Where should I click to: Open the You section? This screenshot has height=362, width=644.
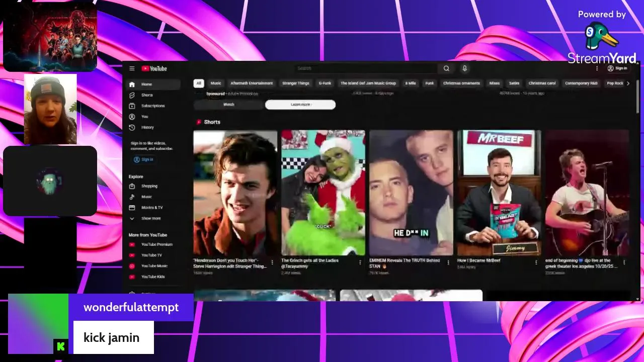coord(153,117)
